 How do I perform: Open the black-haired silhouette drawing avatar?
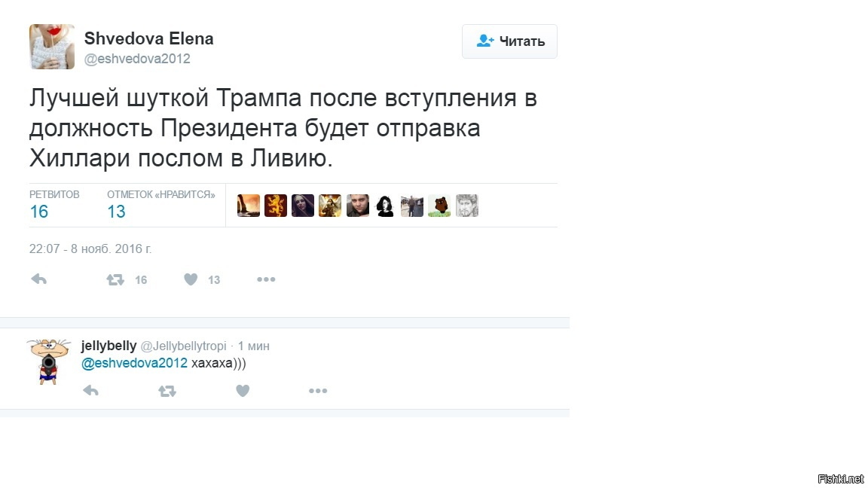(385, 206)
